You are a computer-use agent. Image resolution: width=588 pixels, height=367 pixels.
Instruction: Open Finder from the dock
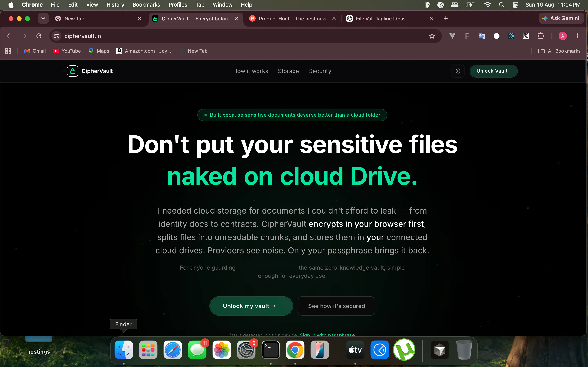click(124, 350)
